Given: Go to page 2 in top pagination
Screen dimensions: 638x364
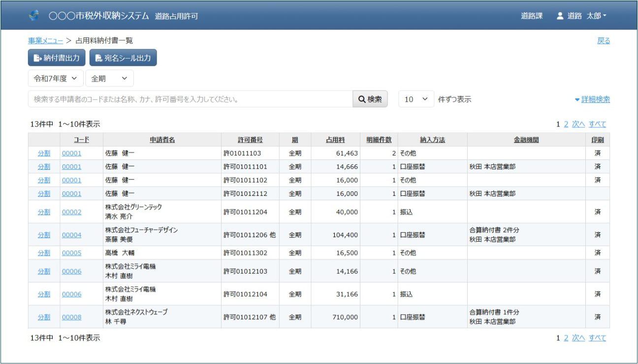Looking at the screenshot, I should [x=566, y=124].
